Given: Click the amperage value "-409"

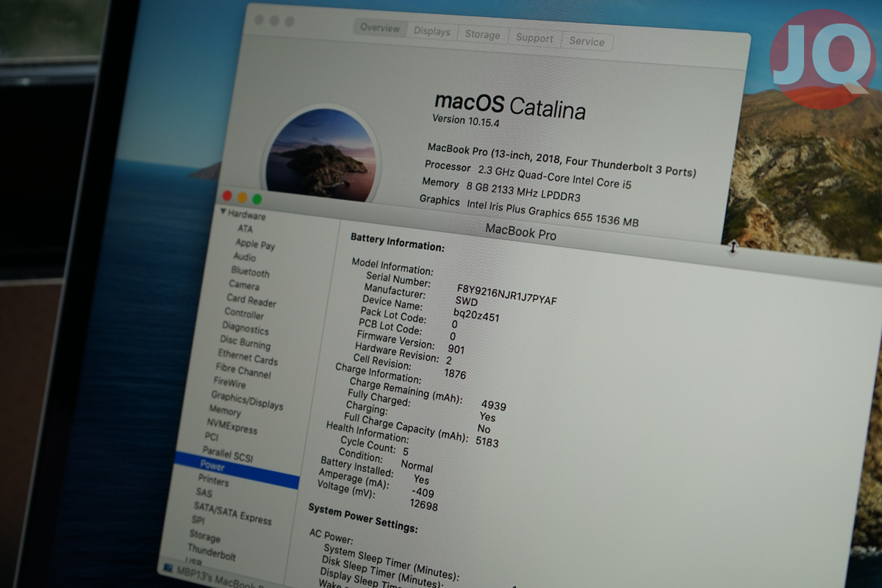Looking at the screenshot, I should click(423, 492).
